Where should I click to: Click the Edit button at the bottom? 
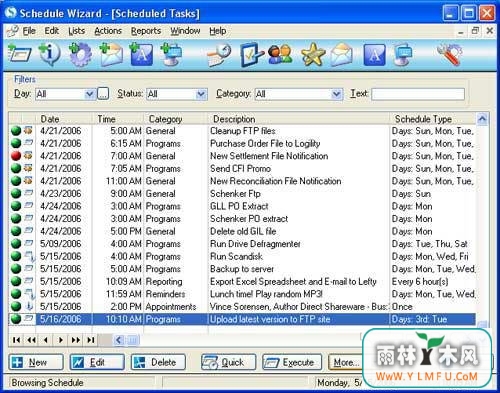pos(97,362)
